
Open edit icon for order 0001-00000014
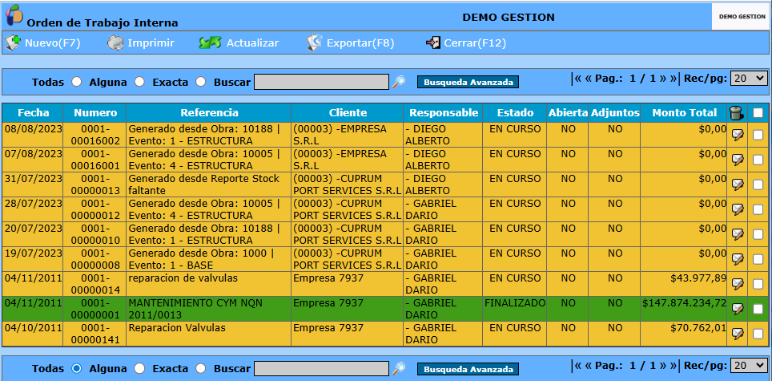click(x=738, y=284)
